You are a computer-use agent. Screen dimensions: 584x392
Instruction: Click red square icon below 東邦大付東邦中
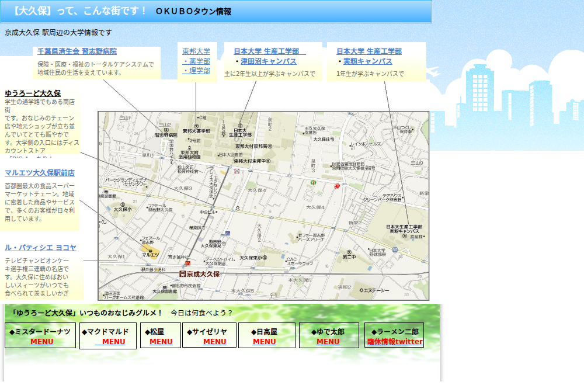click(237, 171)
